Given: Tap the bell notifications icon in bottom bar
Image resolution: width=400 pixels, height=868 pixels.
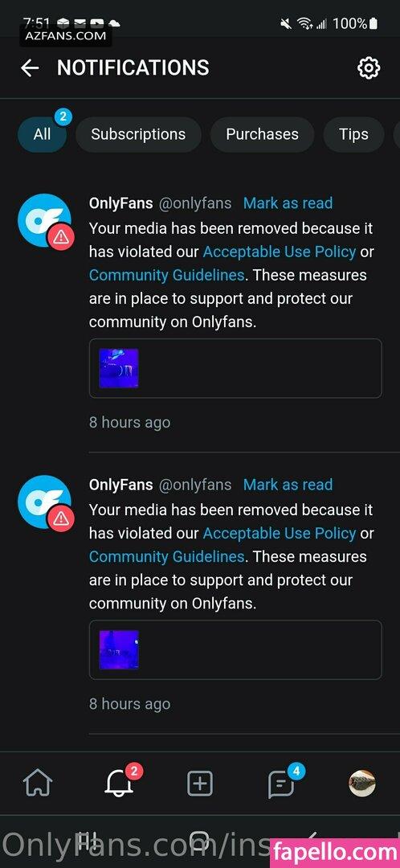Looking at the screenshot, I should click(120, 784).
